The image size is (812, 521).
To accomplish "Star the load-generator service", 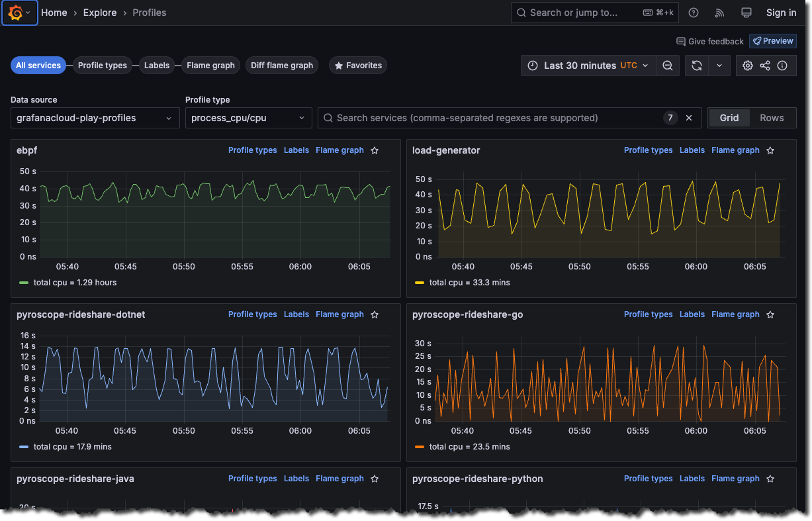I will (x=770, y=150).
